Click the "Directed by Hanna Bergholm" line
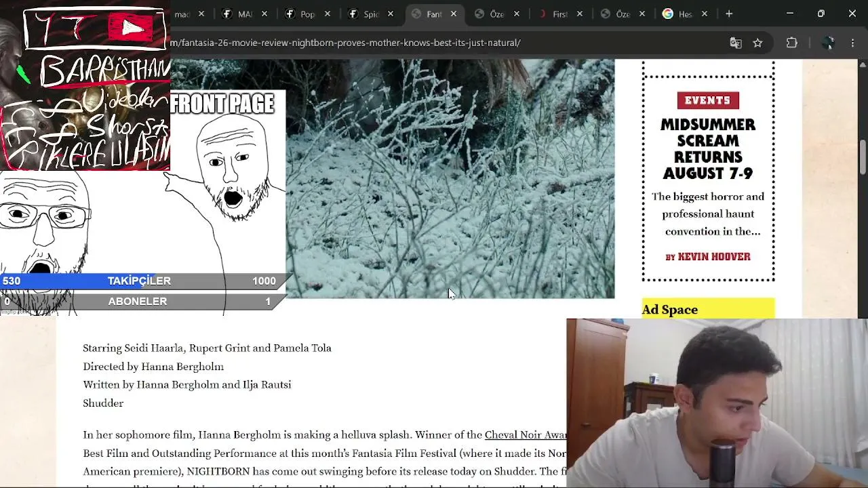Screen dimensions: 868x488 153,367
